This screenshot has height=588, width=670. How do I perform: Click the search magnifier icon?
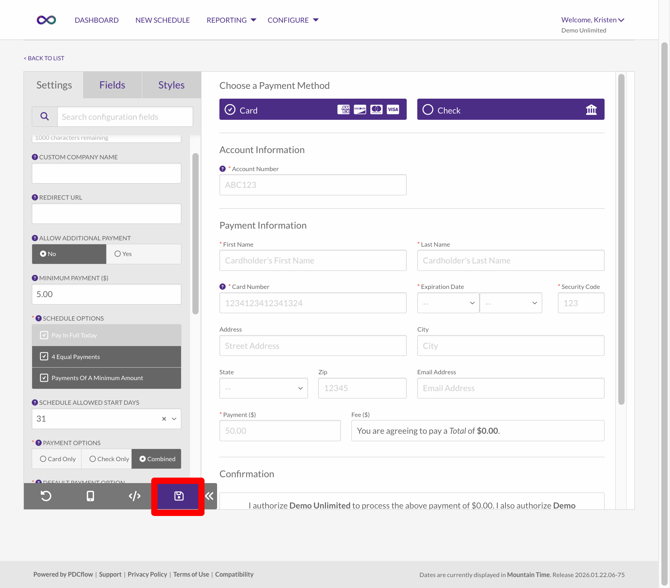44,117
